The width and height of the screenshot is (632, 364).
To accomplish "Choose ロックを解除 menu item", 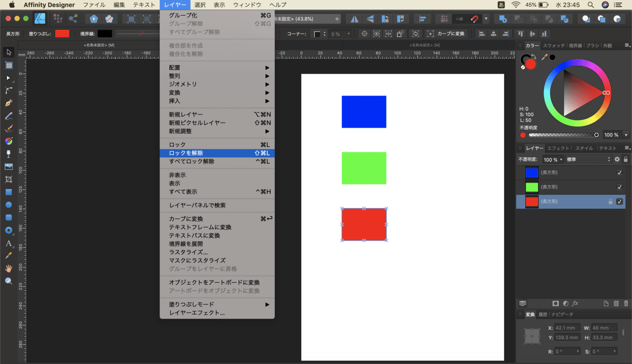I will coord(217,153).
